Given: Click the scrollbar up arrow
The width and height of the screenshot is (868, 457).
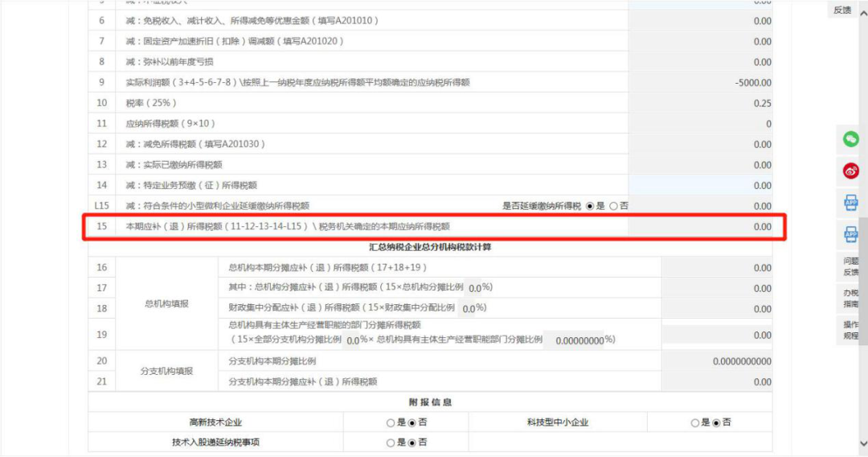Looking at the screenshot, I should pyautogui.click(x=863, y=12).
